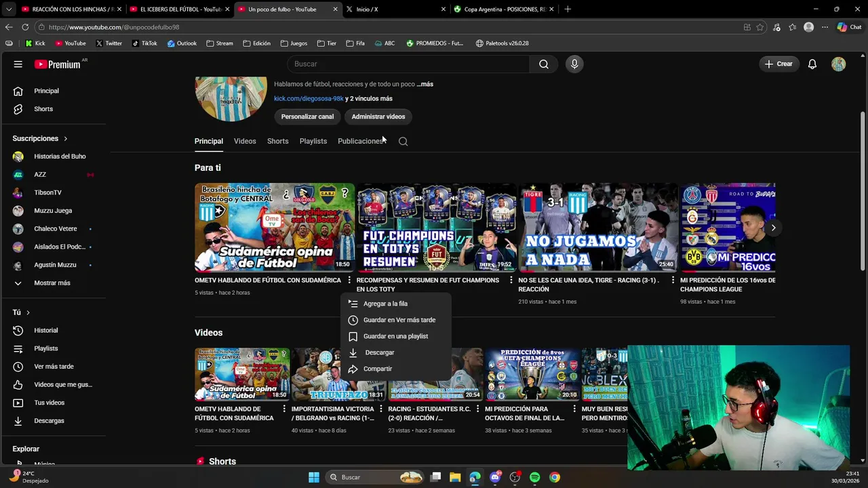The width and height of the screenshot is (868, 488).
Task: Open Ver más tarde in the sidebar
Action: tap(54, 367)
